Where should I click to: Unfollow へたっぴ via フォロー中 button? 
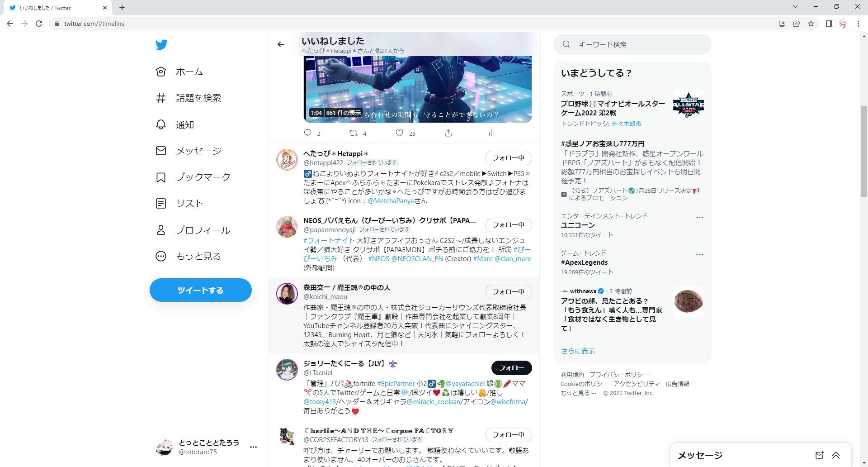pyautogui.click(x=508, y=158)
